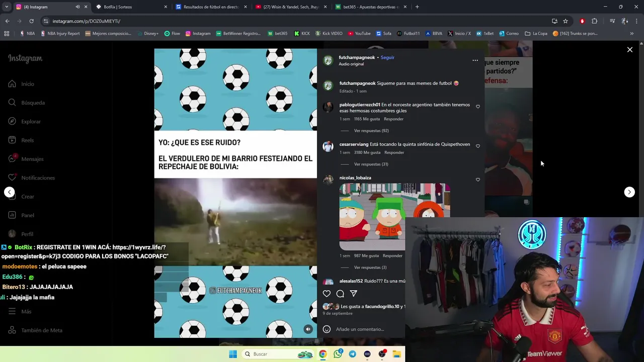Switch to BotRix | Sorteos tab
644x362 pixels.
(132, 7)
